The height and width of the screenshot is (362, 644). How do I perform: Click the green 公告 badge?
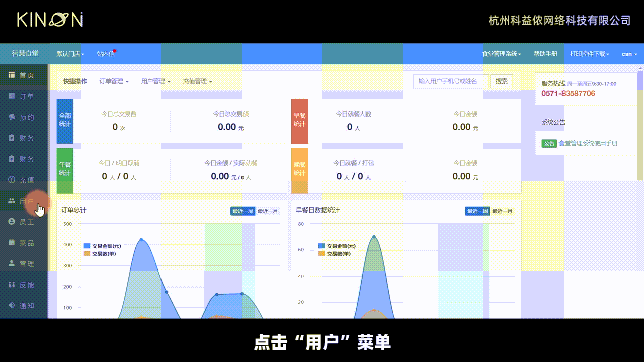[549, 143]
